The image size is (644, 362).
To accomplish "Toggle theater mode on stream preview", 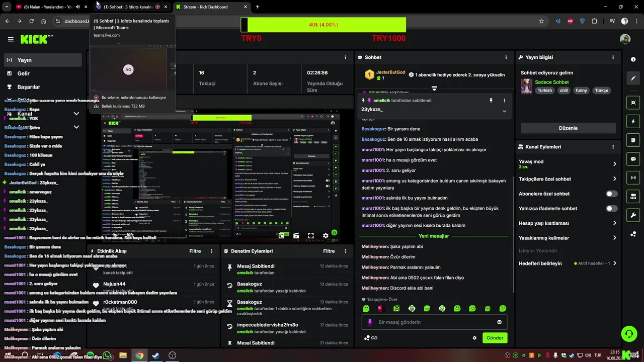I will pos(296,235).
